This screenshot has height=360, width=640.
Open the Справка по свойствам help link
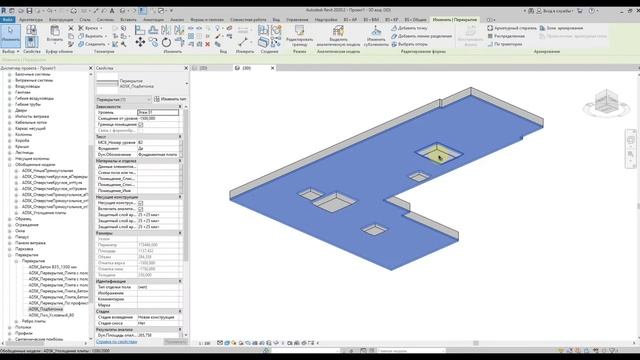pos(117,342)
